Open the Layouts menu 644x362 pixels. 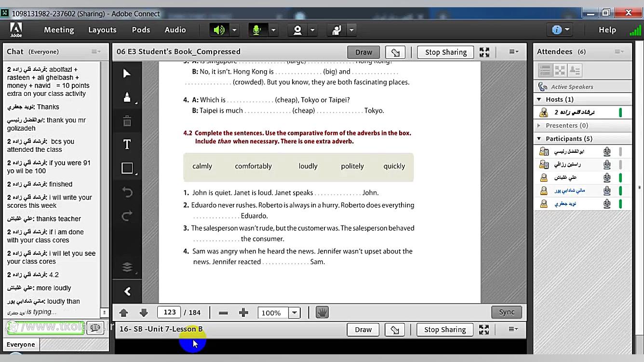[102, 30]
